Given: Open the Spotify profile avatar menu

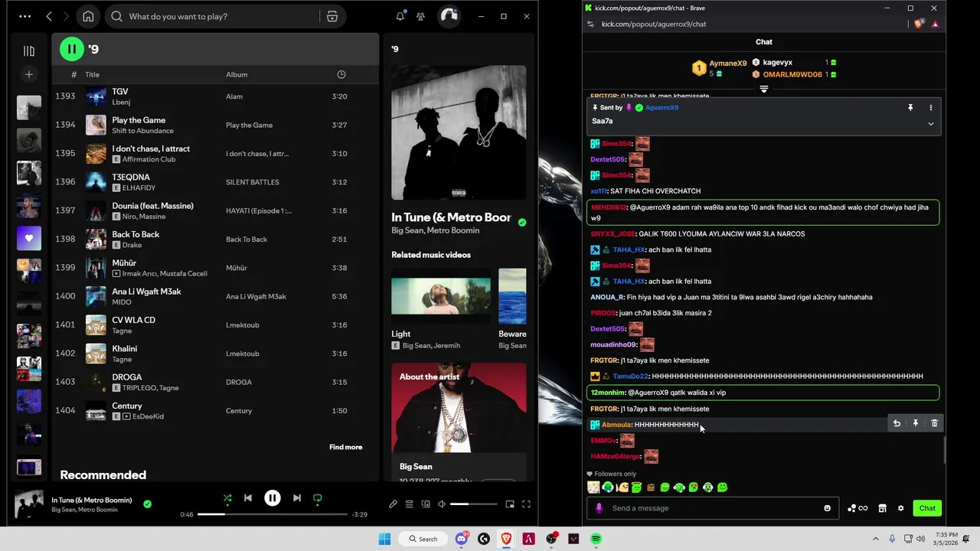Looking at the screenshot, I should coord(449,16).
